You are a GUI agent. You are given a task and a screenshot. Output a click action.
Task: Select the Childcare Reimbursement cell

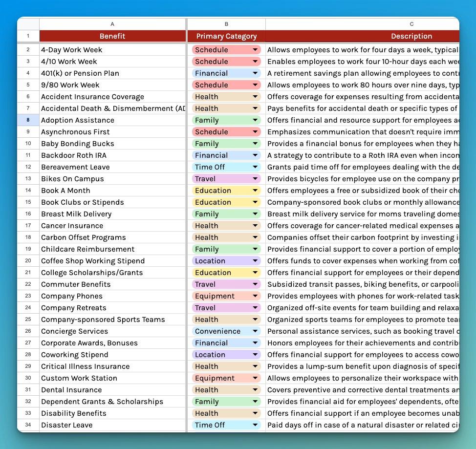[x=112, y=249]
